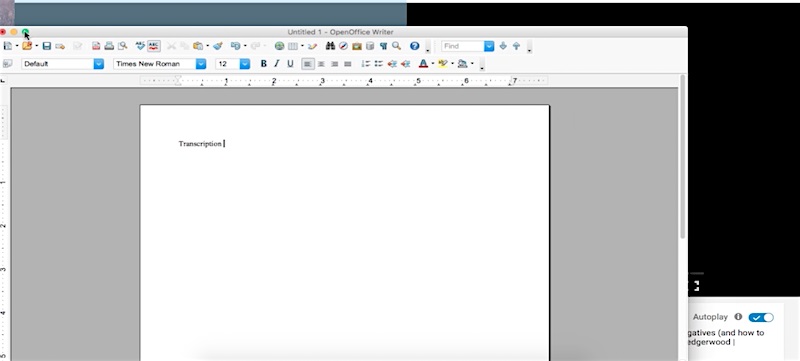The width and height of the screenshot is (800, 361).
Task: Toggle Nonprinting Characters
Action: (383, 46)
